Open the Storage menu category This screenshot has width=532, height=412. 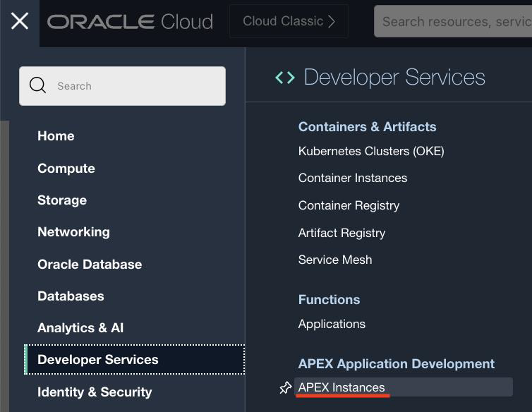click(62, 200)
